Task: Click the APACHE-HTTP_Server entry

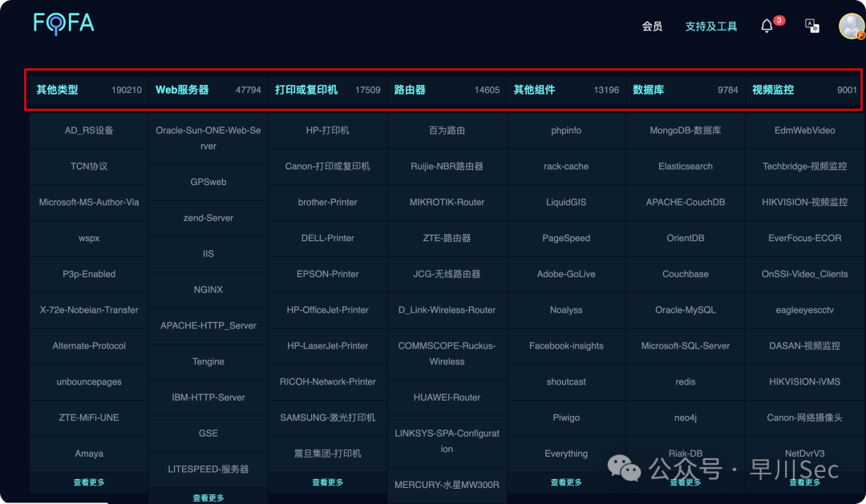Action: click(208, 325)
